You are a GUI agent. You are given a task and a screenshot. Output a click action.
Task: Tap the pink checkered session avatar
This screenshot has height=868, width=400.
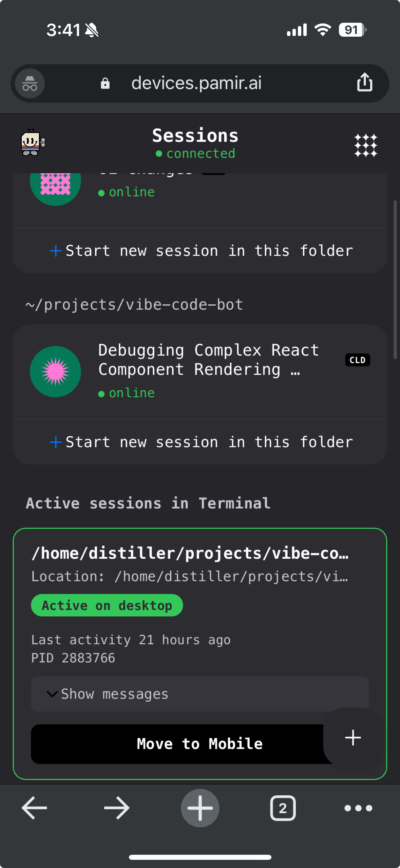coord(55,185)
